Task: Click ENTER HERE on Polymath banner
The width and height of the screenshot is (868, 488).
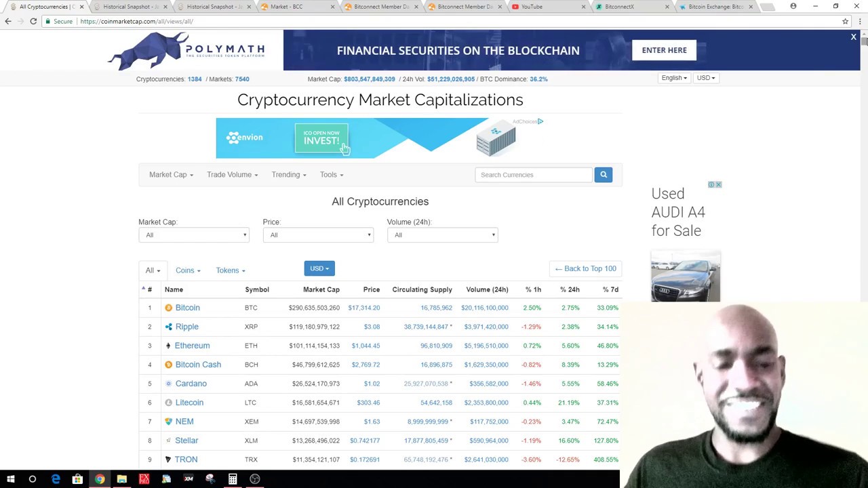Action: point(664,50)
